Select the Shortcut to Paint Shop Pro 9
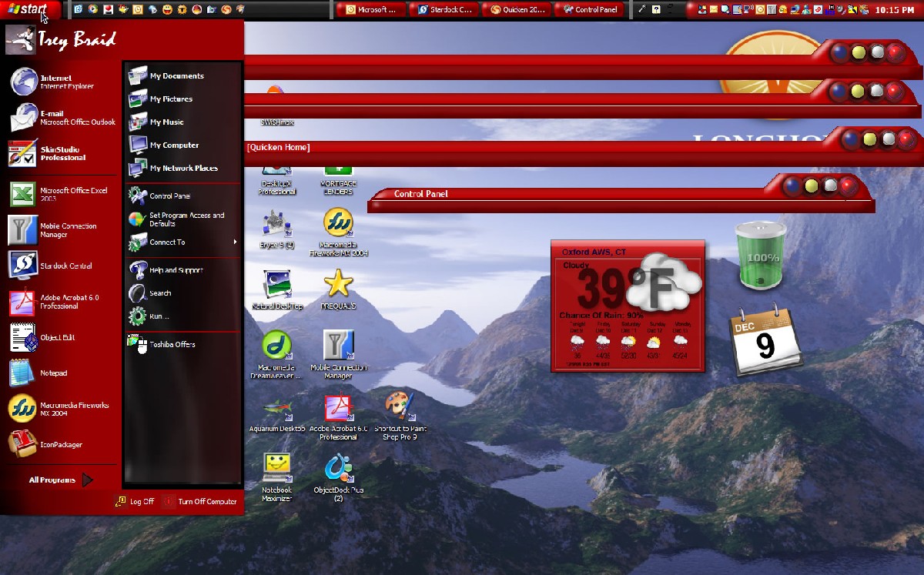 tap(400, 416)
